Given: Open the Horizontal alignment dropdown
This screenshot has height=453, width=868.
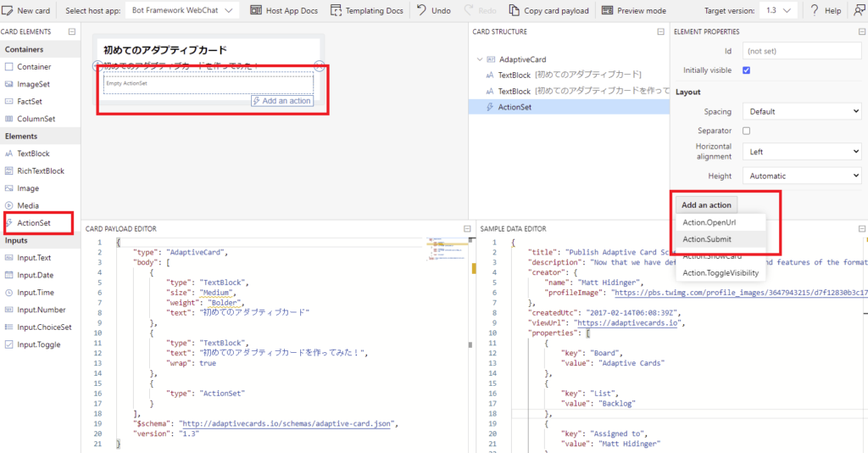Looking at the screenshot, I should click(802, 152).
